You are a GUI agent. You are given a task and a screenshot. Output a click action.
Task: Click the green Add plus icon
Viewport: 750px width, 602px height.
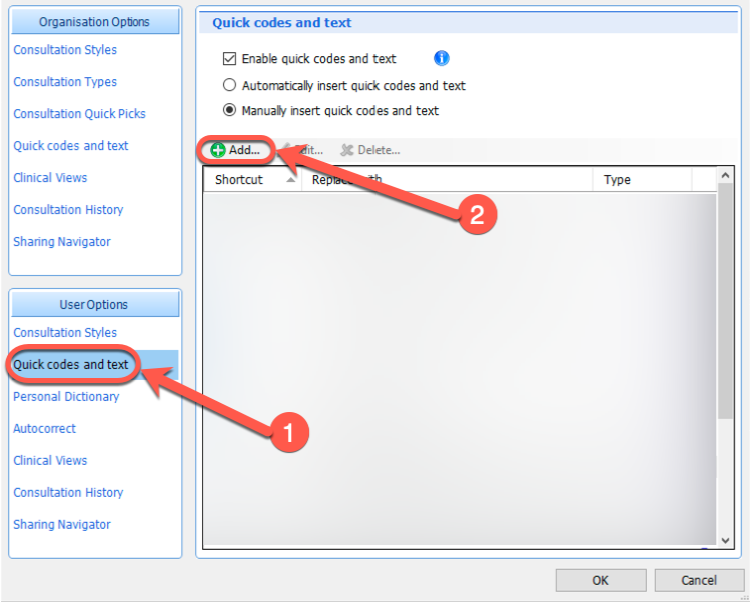(x=218, y=150)
